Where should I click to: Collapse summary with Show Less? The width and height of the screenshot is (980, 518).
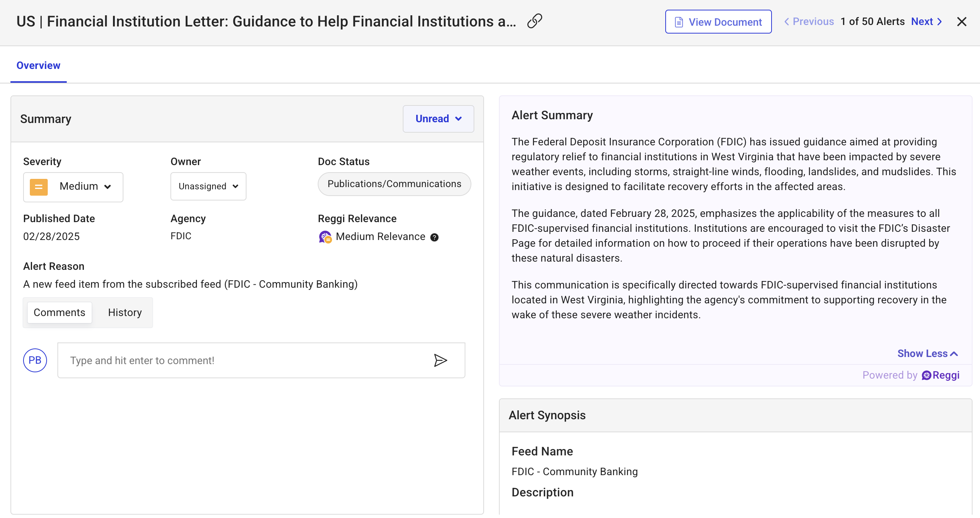(927, 353)
